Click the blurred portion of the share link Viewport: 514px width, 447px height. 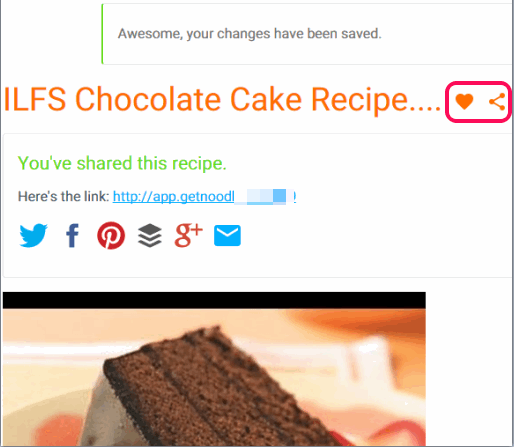[x=264, y=196]
